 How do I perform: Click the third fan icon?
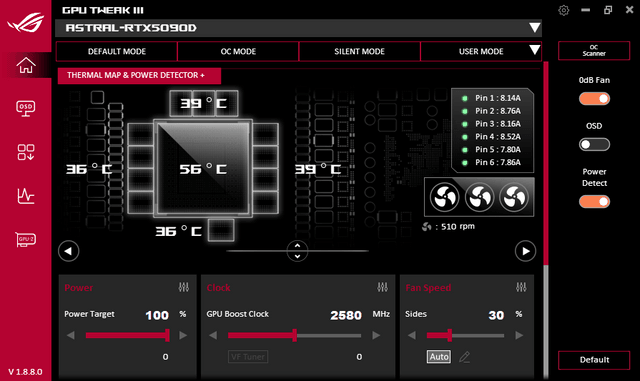click(x=514, y=197)
